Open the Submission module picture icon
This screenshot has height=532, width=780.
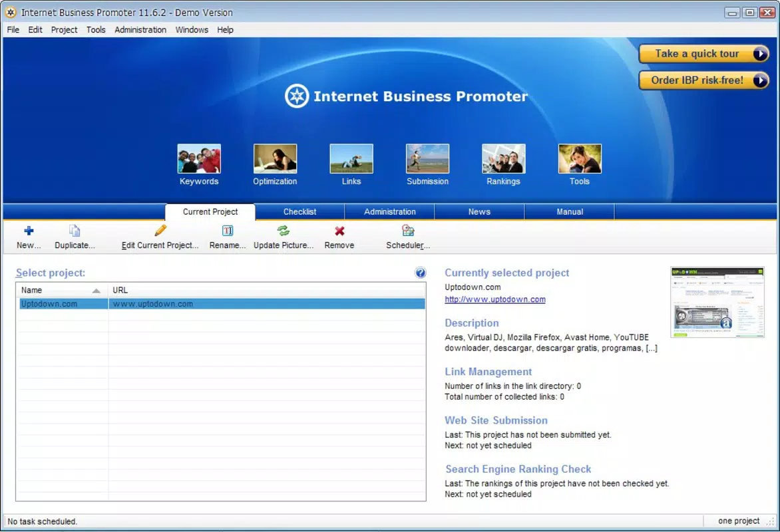point(427,159)
